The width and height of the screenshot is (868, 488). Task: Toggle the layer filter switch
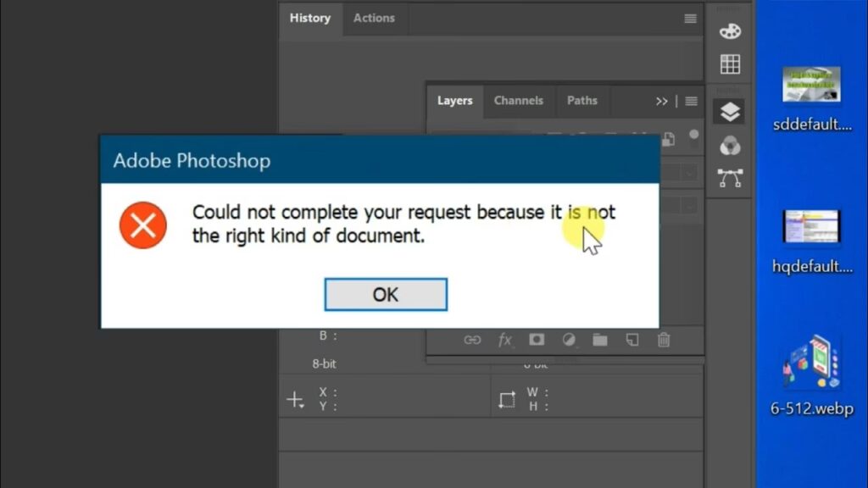coord(693,136)
